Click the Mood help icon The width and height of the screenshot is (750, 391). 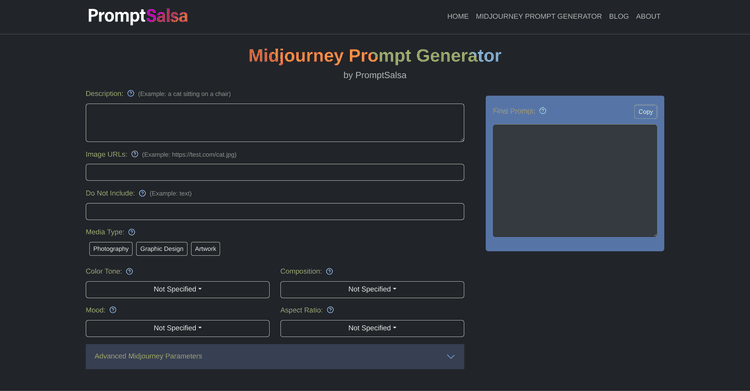(x=113, y=310)
